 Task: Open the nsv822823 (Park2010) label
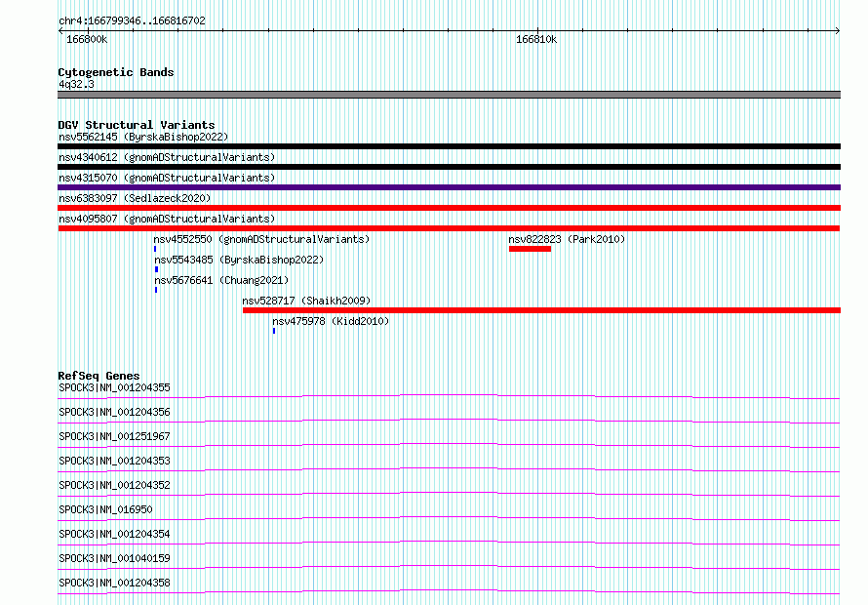567,239
